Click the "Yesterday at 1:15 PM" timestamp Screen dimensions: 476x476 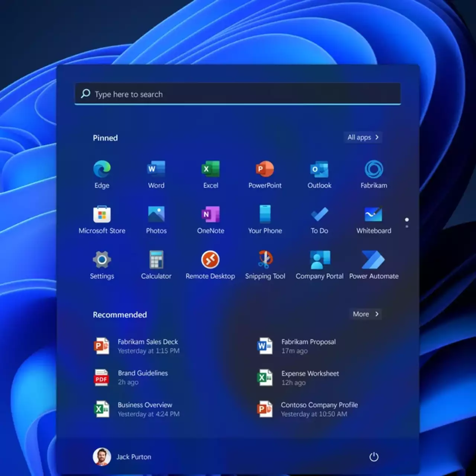148,351
